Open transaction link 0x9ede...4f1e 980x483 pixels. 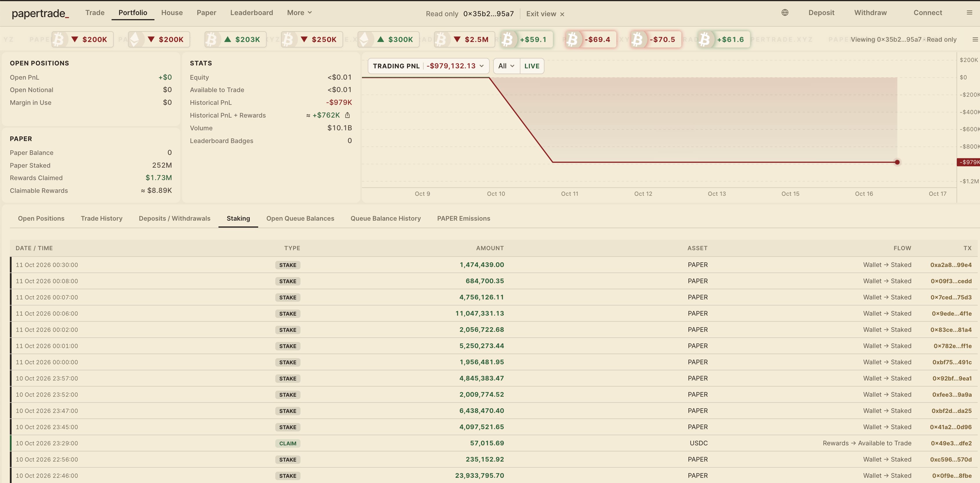click(x=952, y=313)
